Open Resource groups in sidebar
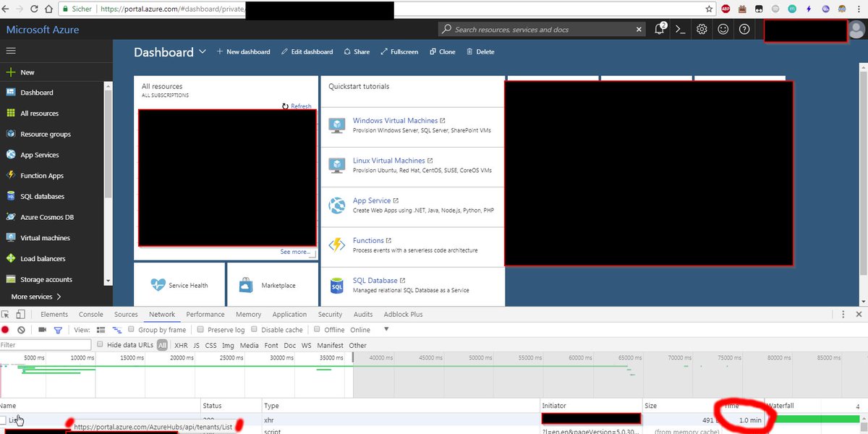This screenshot has width=868, height=434. coord(45,134)
